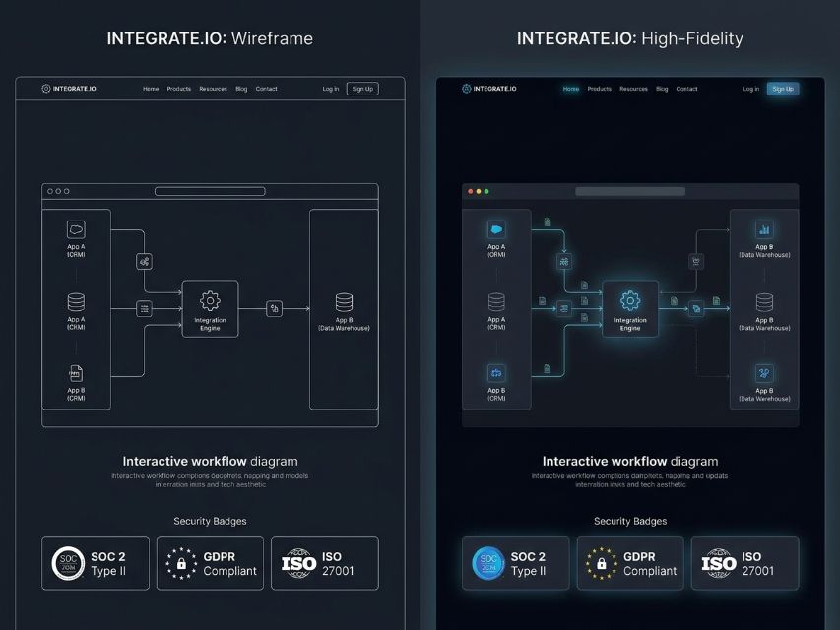Click the SOC seal icon in Wireframe badges

(68, 564)
